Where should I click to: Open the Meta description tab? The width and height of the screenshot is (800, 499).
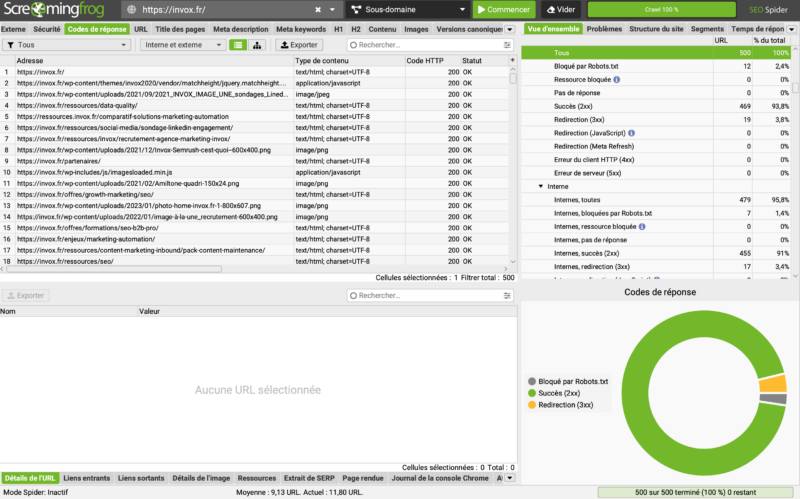[240, 29]
